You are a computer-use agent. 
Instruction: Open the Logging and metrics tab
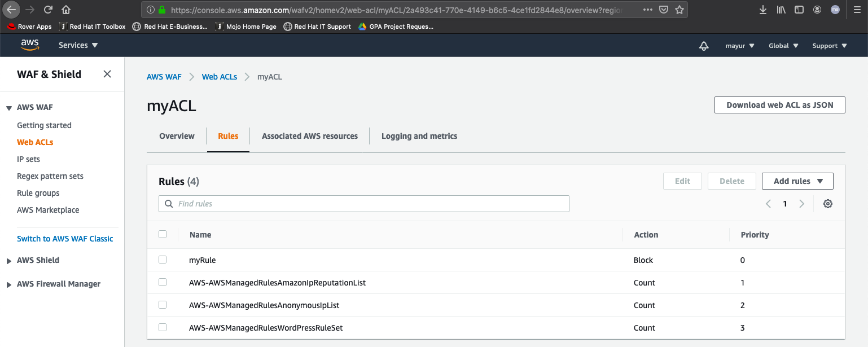coord(419,136)
